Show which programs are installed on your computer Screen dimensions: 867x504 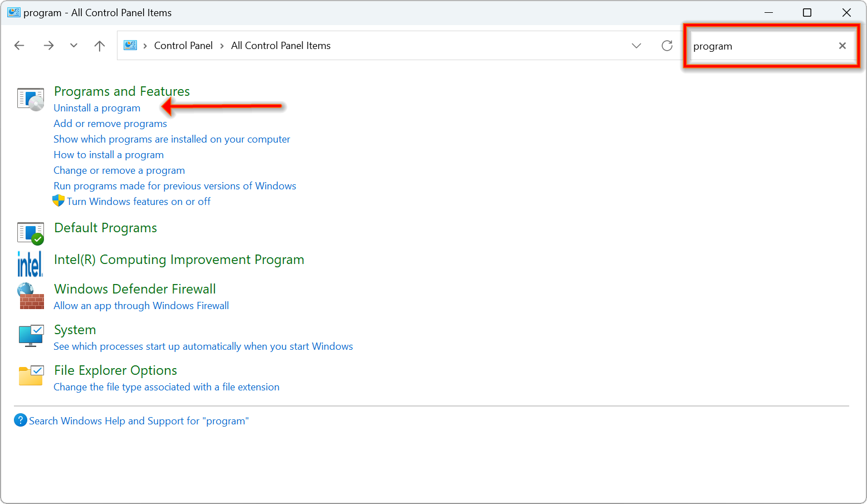pos(172,139)
